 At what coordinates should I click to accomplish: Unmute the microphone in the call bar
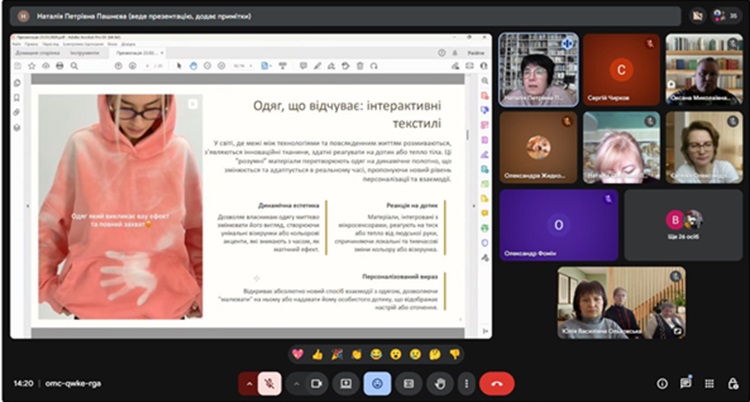pos(272,383)
